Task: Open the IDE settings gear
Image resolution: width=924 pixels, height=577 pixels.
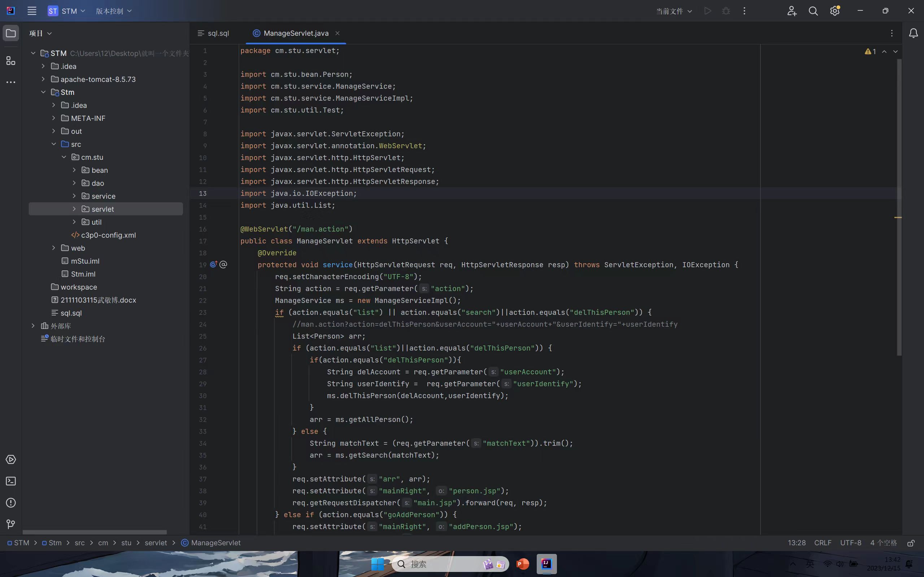Action: tap(834, 11)
